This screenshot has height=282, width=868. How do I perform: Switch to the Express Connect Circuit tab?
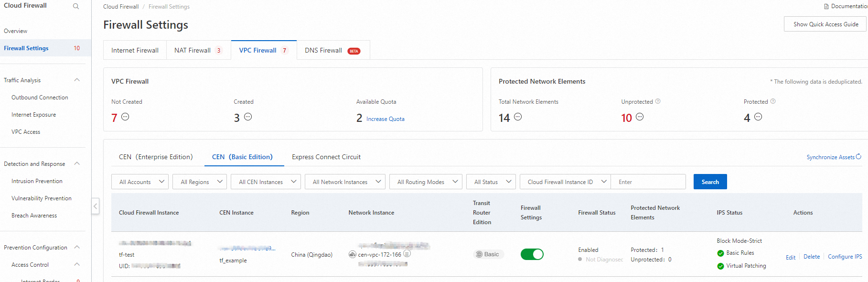tap(326, 157)
